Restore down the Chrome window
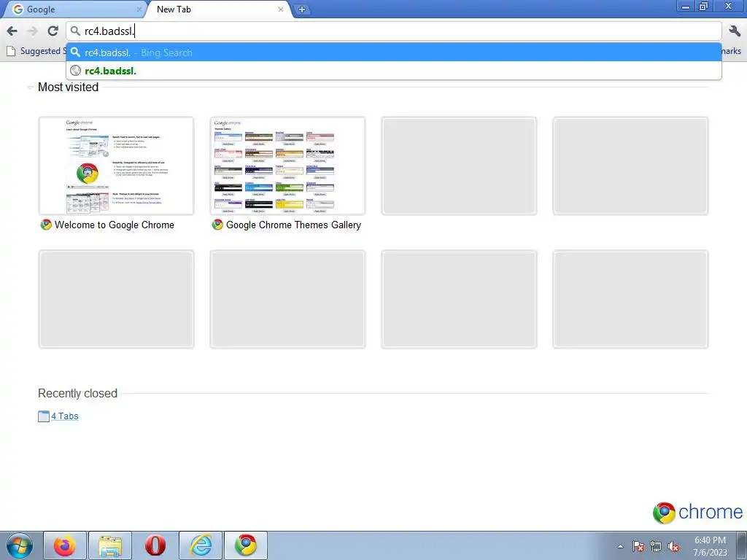 (703, 6)
